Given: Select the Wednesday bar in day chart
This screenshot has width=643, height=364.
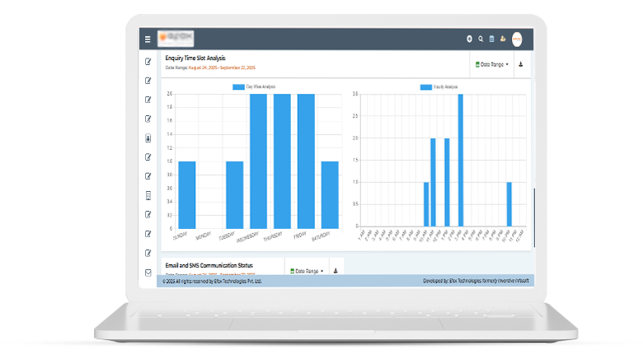Looking at the screenshot, I should [x=258, y=161].
